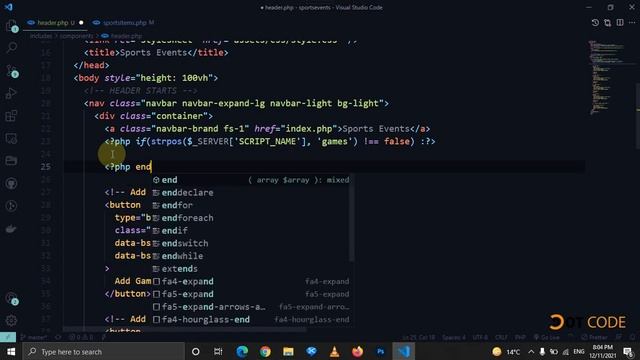This screenshot has width=640, height=360.
Task: Open the Manage gear icon
Action: (x=11, y=320)
